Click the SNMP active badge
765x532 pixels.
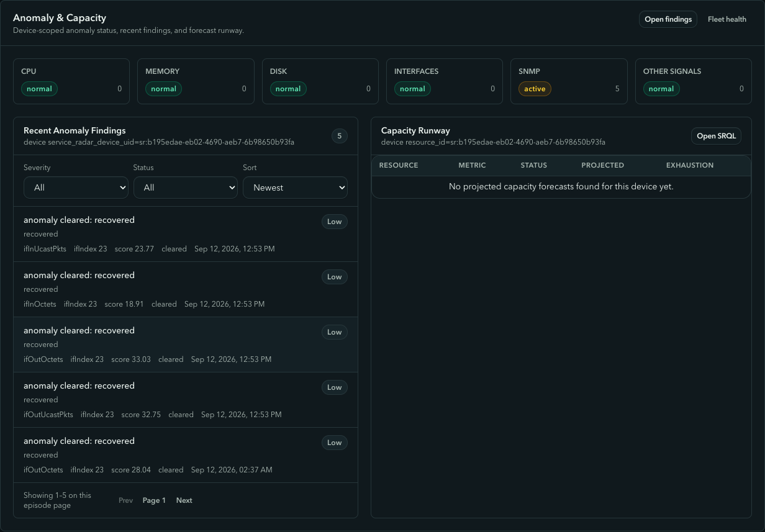535,89
